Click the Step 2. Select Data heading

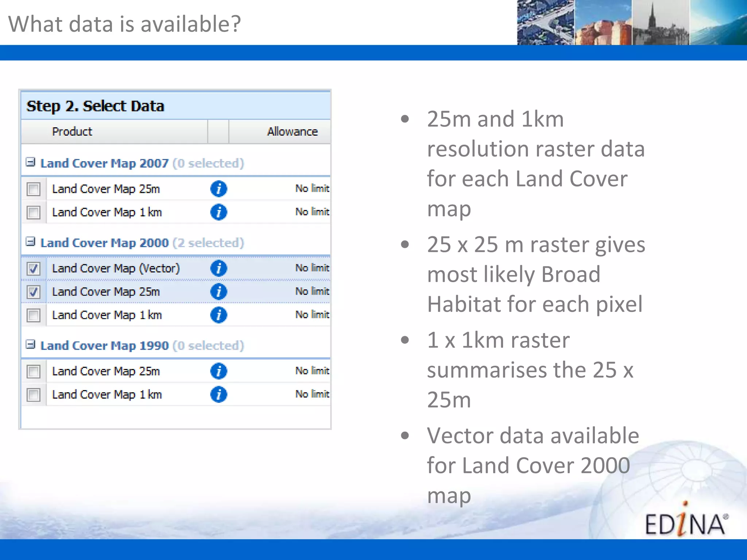click(95, 106)
